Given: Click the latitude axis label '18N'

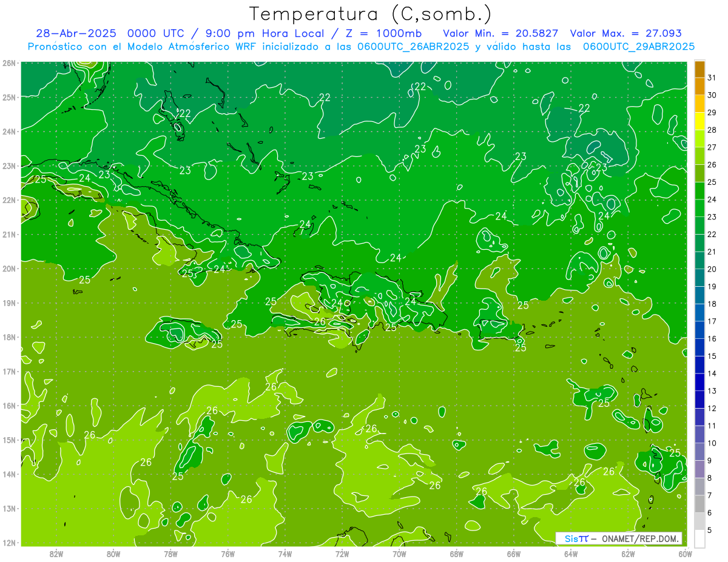Looking at the screenshot, I should [x=9, y=337].
